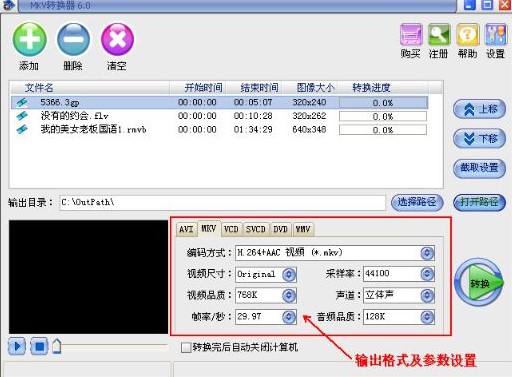Viewport: 512px width, 377px height.
Task: Open the Help (帮助) icon
Action: point(468,35)
